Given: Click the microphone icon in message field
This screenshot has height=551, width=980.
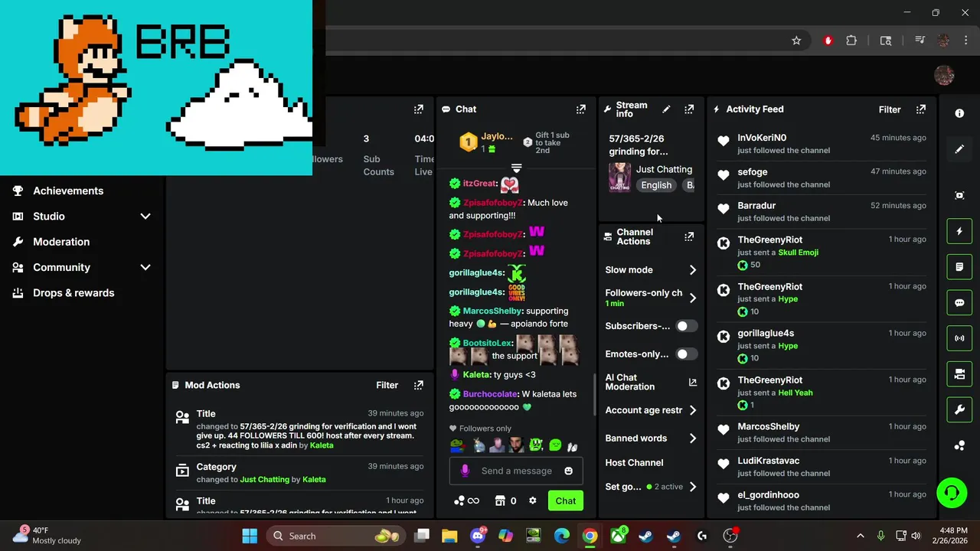Looking at the screenshot, I should (x=465, y=471).
